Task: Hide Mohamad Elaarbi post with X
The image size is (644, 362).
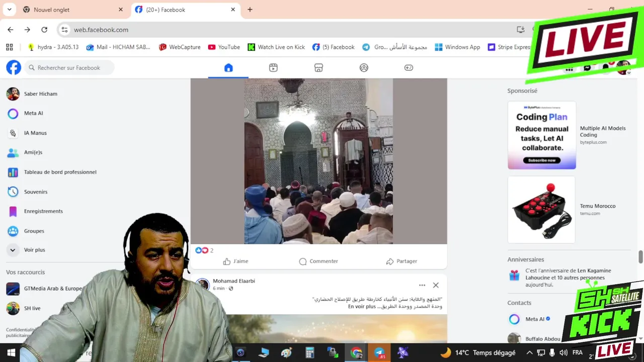Action: (436, 285)
